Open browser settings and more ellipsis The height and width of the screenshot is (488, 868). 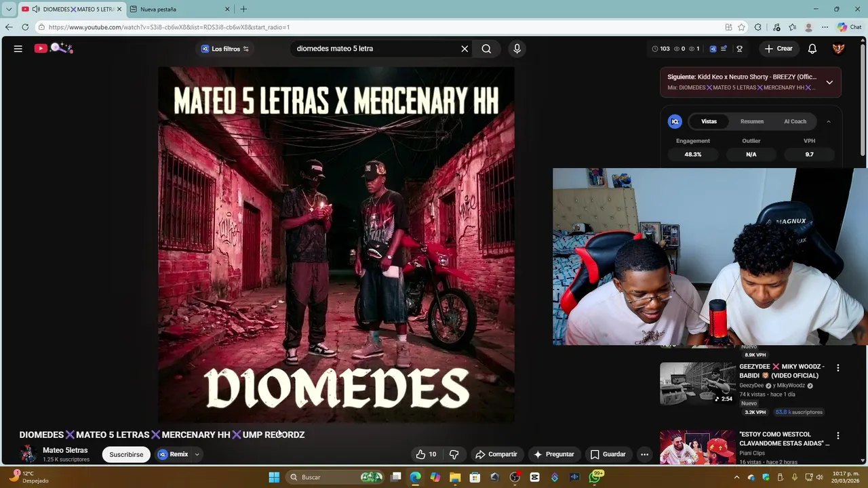pos(825,27)
